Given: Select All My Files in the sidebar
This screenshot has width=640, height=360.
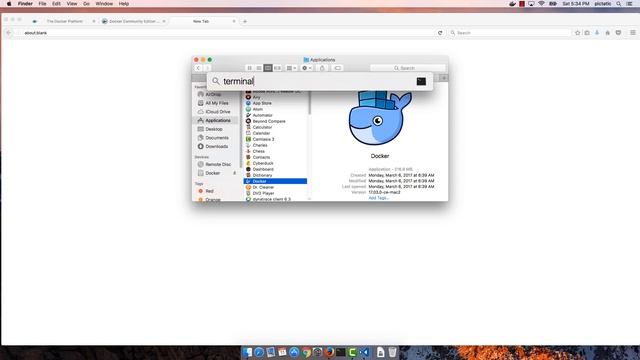Looking at the screenshot, I should [216, 103].
